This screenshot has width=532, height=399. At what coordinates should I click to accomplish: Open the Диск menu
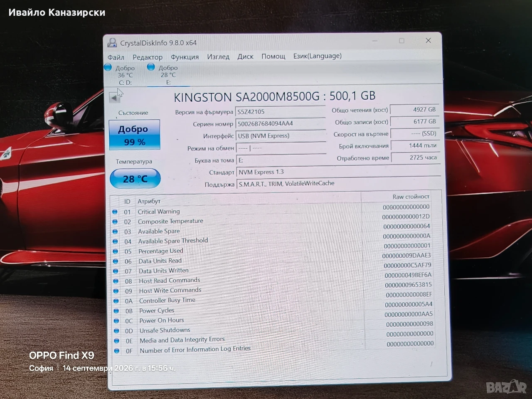[245, 57]
